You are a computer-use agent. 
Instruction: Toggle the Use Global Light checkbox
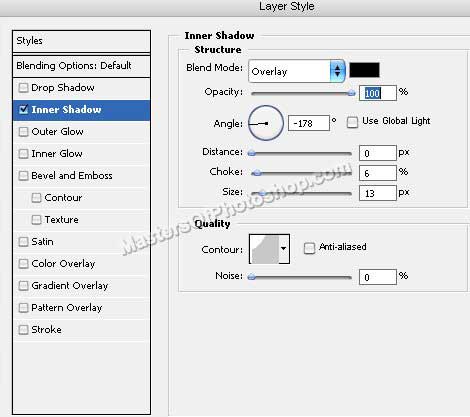[x=352, y=122]
